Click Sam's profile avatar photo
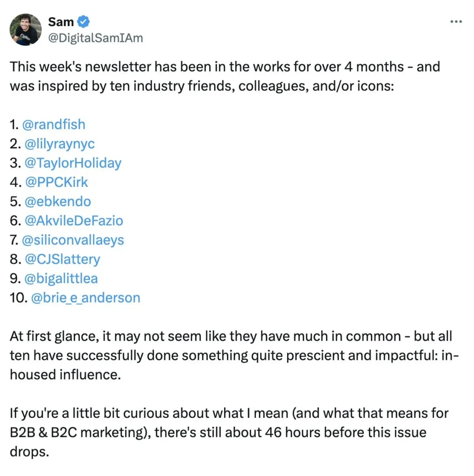Image resolution: width=474 pixels, height=476 pixels. pyautogui.click(x=25, y=30)
